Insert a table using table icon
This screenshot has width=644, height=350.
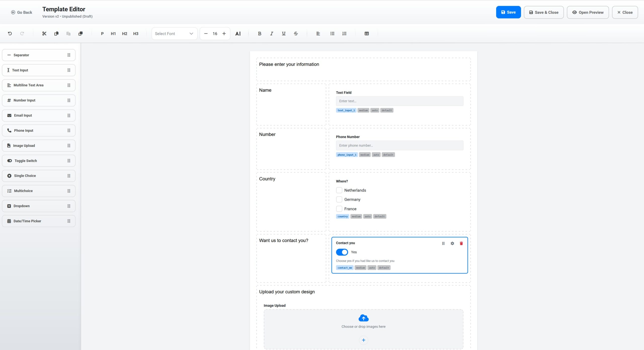[367, 33]
